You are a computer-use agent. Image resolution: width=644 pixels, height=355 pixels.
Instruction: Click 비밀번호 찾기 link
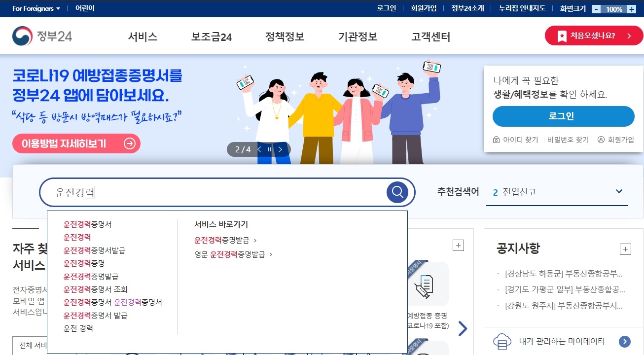(568, 140)
